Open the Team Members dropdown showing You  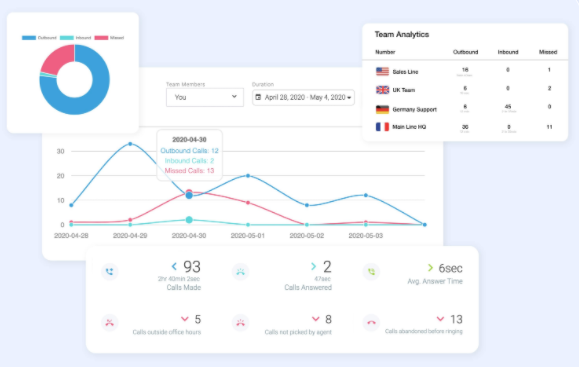coord(205,97)
